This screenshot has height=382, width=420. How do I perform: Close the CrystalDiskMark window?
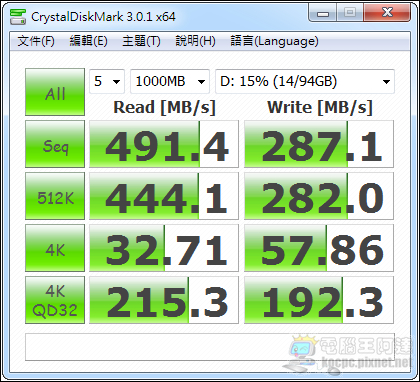pos(387,13)
